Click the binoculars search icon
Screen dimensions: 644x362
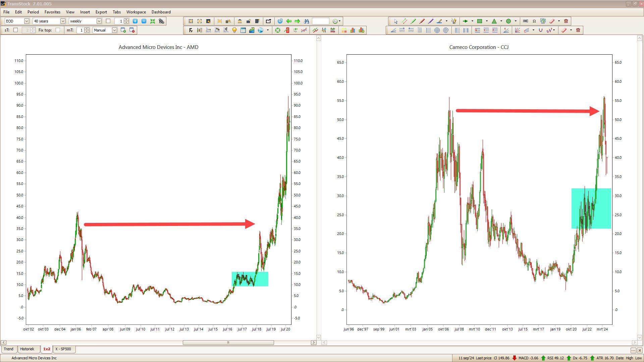tap(306, 21)
